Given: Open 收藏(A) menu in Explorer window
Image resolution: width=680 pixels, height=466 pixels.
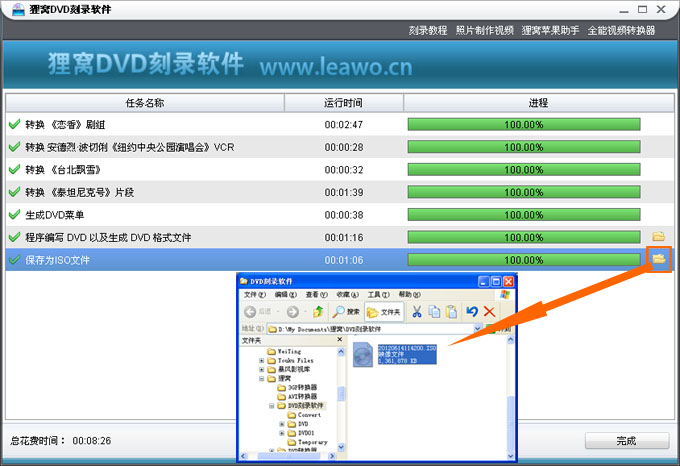Looking at the screenshot, I should (348, 295).
